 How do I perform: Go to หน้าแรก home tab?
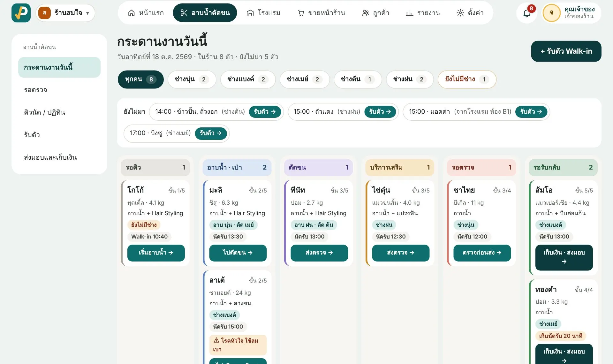pyautogui.click(x=146, y=13)
